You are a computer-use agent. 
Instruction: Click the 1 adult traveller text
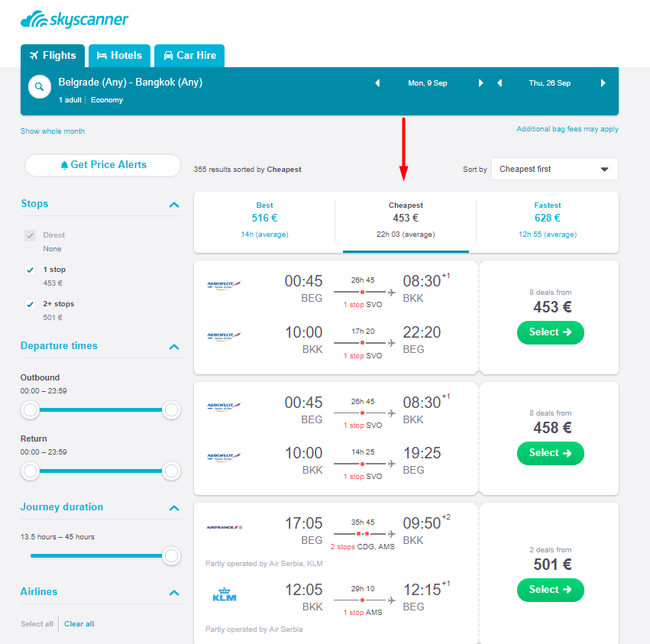click(70, 100)
